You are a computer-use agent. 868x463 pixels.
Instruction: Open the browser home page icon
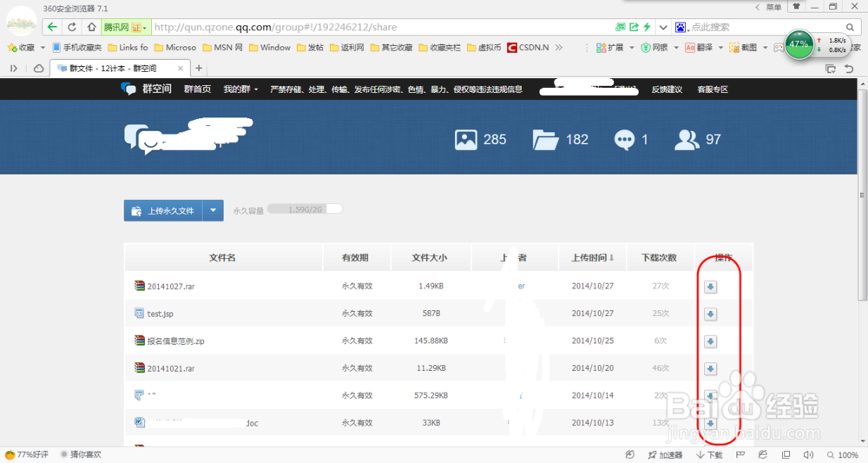(91, 27)
